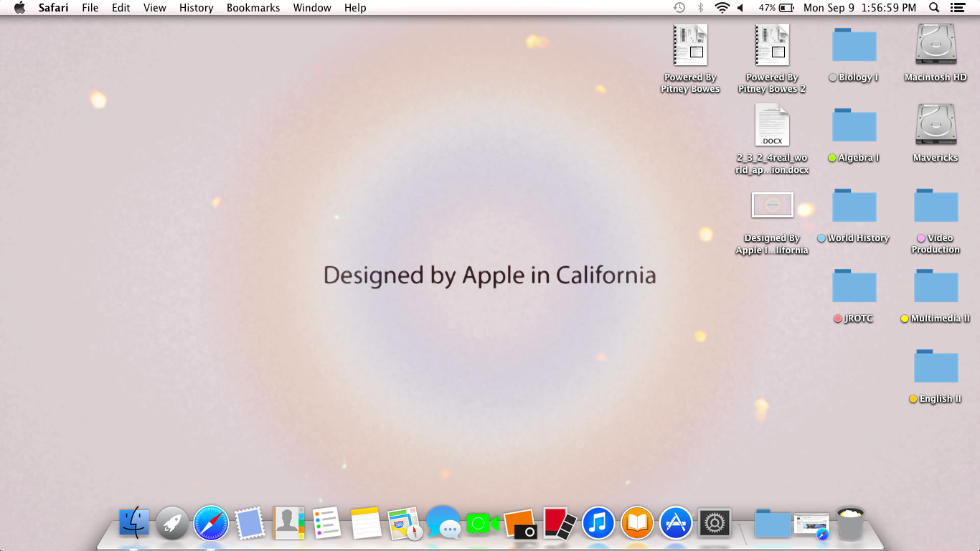Open the View menu

tap(155, 8)
